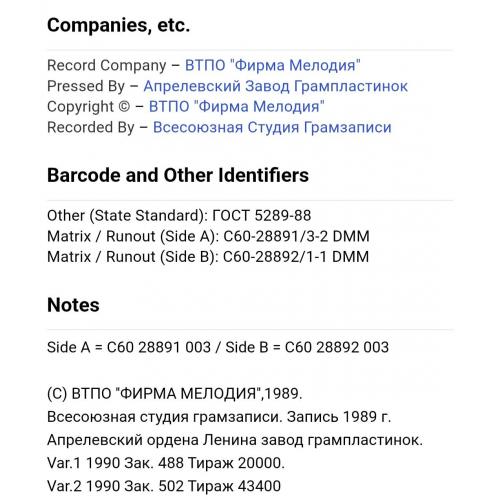Click the "Pressed By" role label
Screen dimensions: 500x500
click(x=86, y=86)
